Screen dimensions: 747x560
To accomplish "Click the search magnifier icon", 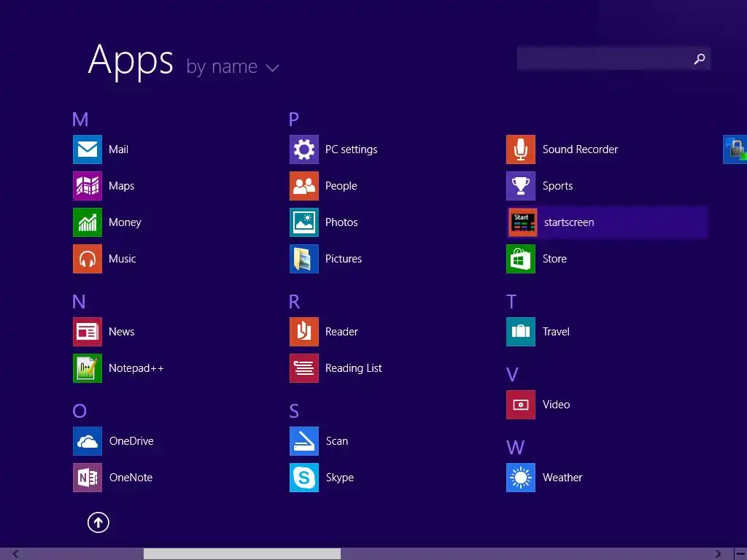I will click(x=700, y=58).
